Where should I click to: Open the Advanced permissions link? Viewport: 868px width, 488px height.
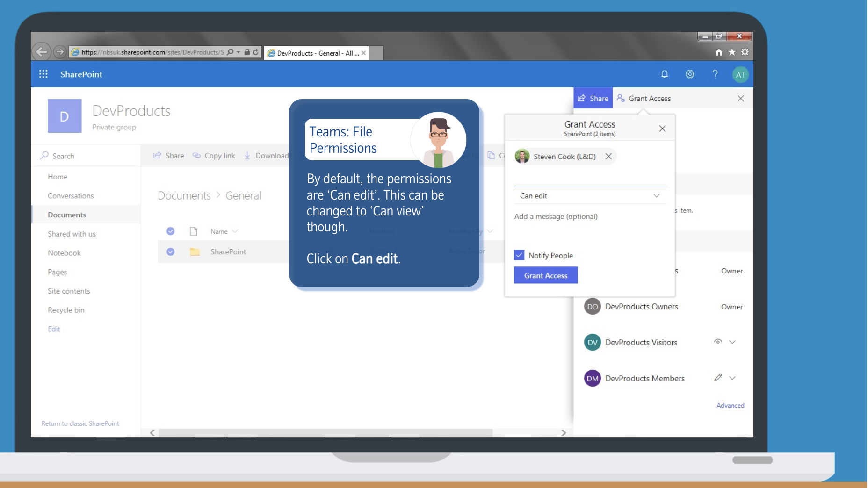coord(730,406)
